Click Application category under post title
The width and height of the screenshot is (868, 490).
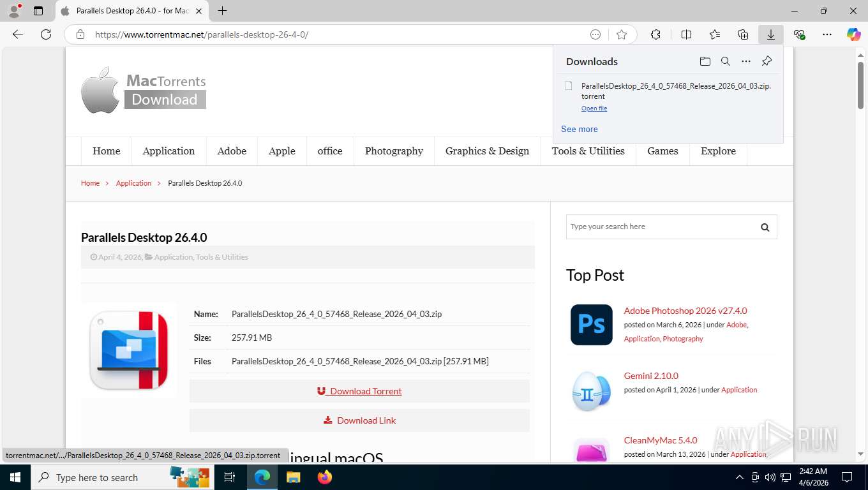tap(173, 257)
